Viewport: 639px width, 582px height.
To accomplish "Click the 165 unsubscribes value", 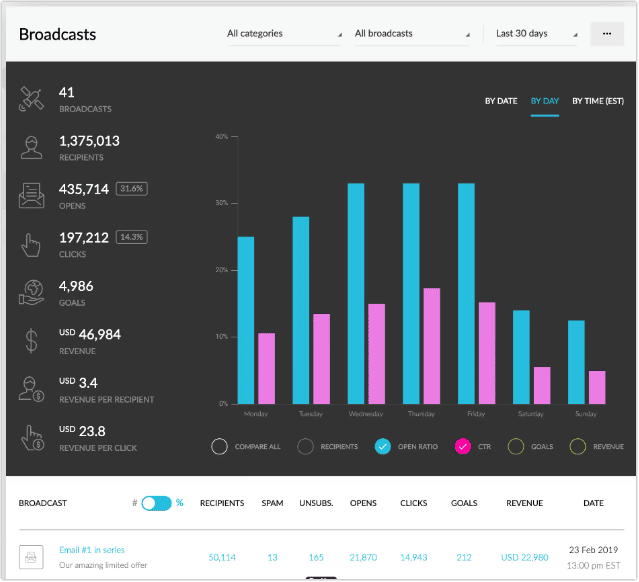I will point(316,558).
